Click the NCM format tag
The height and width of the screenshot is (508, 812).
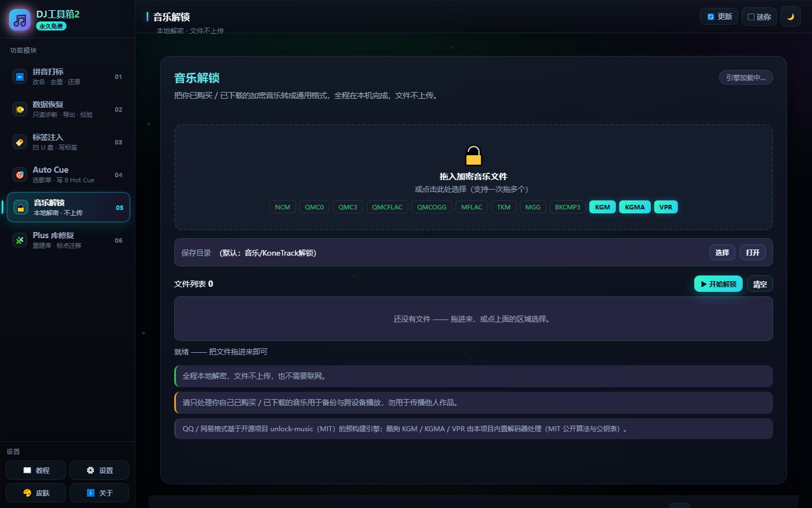(x=283, y=207)
